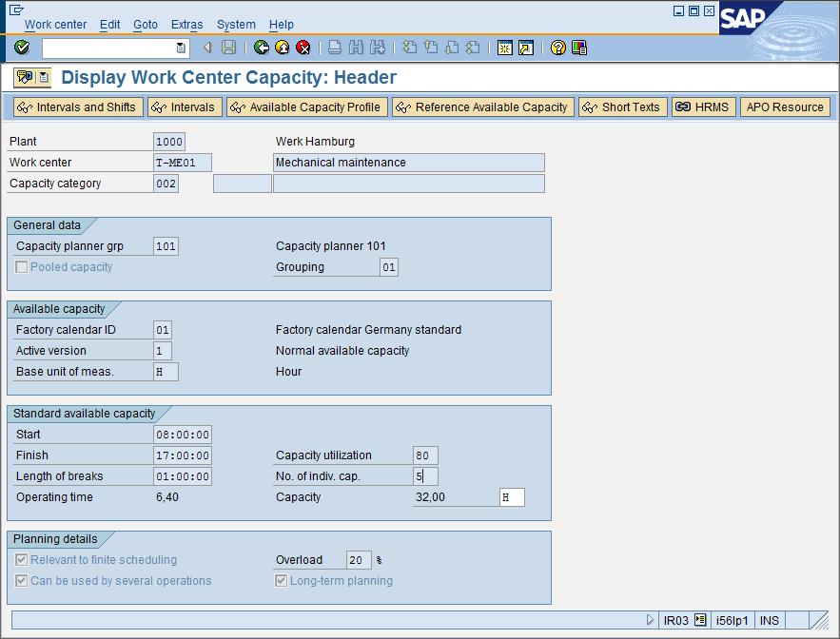Click the Capacity planner grp field
The width and height of the screenshot is (840, 639).
pyautogui.click(x=166, y=246)
